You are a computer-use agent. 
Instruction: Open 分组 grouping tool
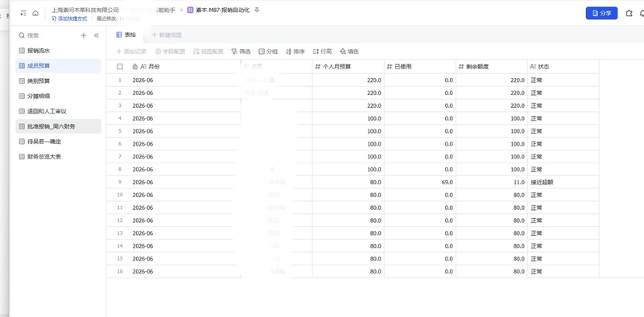[x=268, y=51]
